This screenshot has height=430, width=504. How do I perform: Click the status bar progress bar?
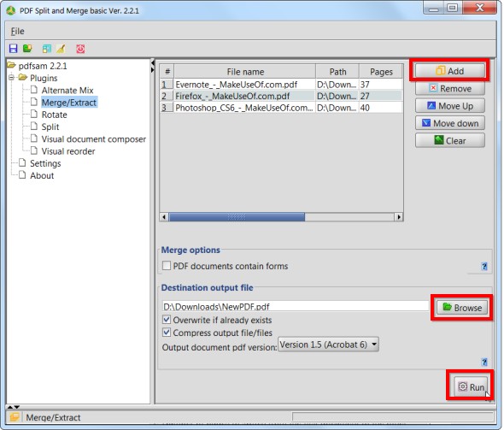pyautogui.click(x=393, y=417)
